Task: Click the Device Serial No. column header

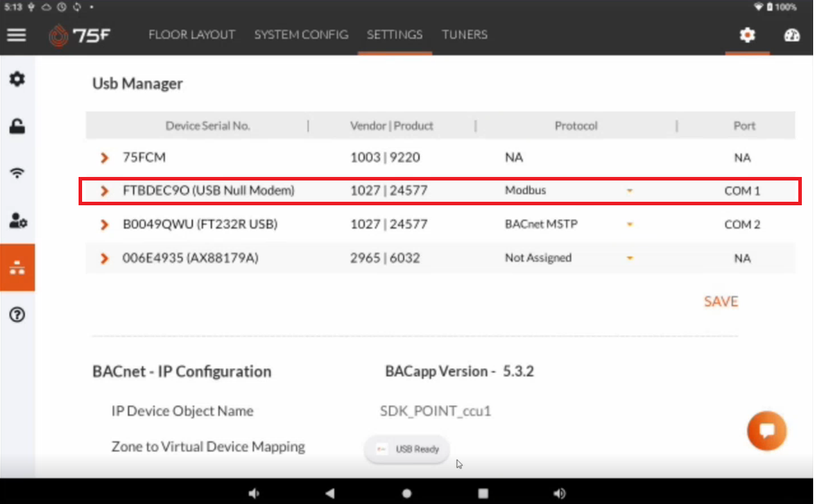Action: 207,125
